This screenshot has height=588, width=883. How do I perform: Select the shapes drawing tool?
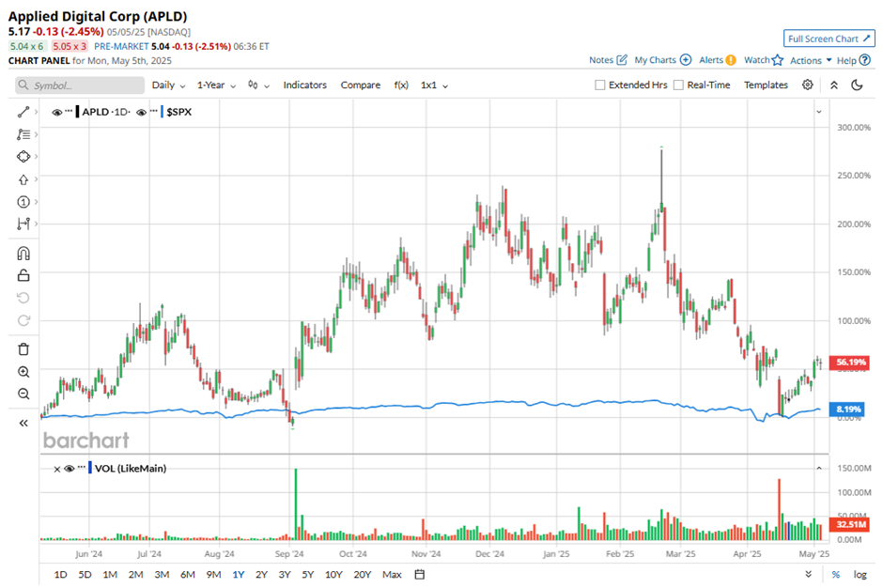click(23, 157)
